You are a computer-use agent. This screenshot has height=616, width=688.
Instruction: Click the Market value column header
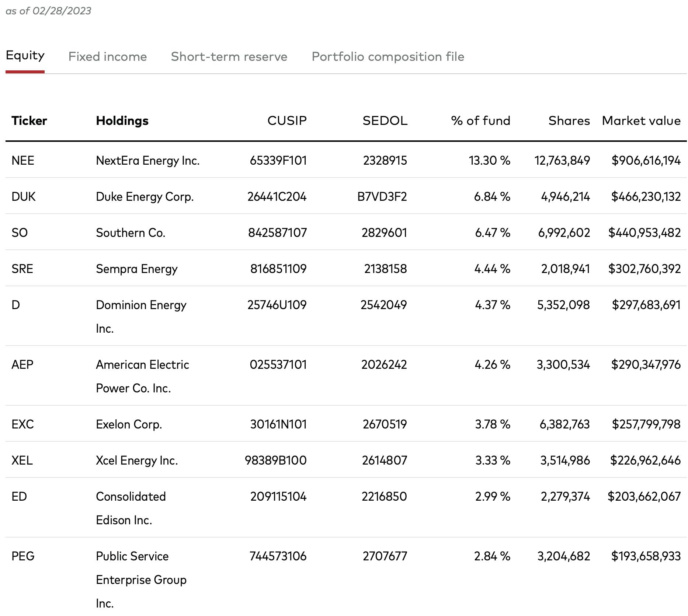pos(641,120)
